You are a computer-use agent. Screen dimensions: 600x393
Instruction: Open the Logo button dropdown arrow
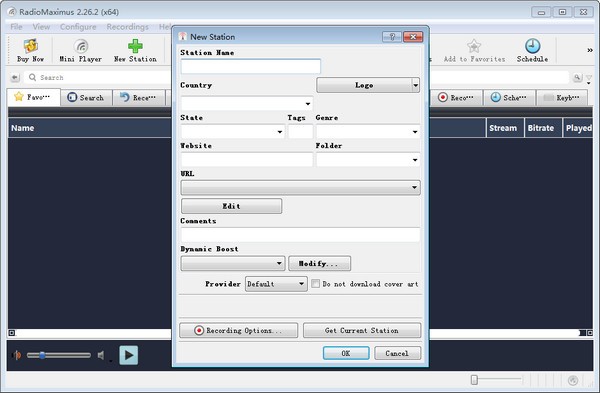(x=416, y=85)
